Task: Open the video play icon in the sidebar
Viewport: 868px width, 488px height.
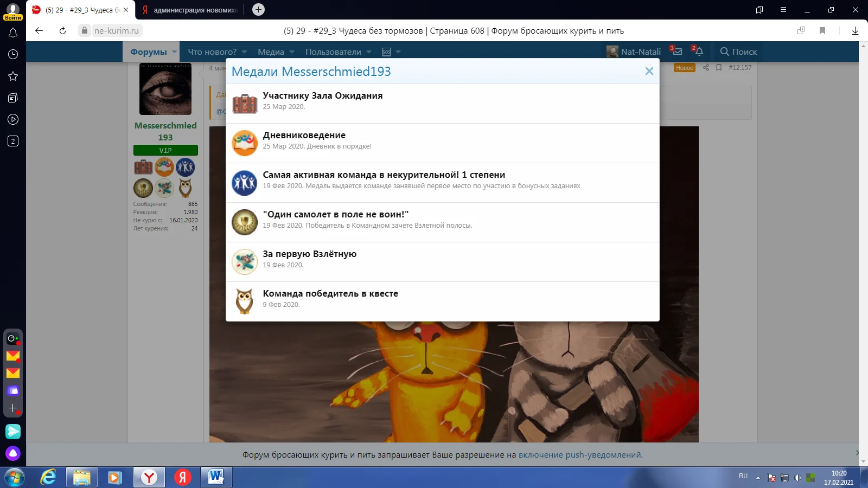Action: [x=13, y=119]
